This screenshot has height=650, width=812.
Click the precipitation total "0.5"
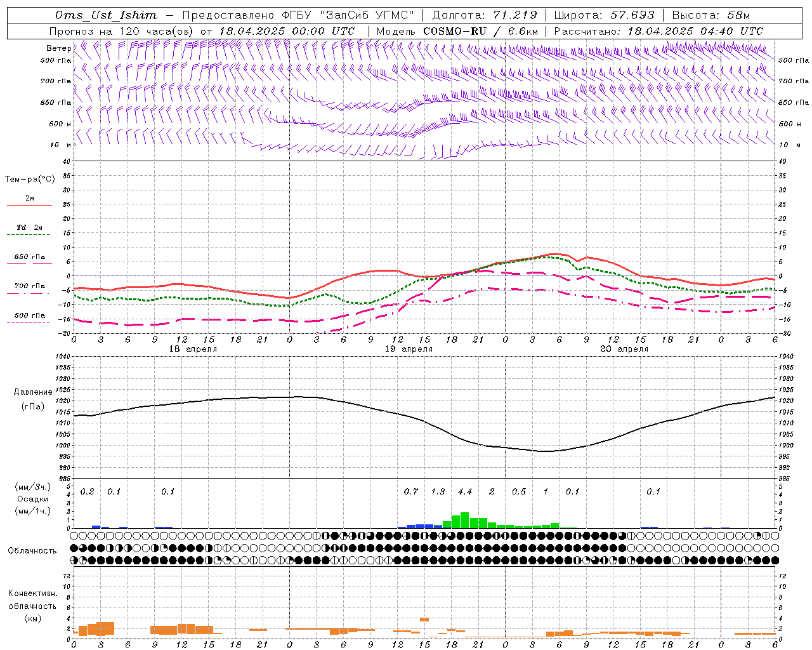(x=519, y=491)
